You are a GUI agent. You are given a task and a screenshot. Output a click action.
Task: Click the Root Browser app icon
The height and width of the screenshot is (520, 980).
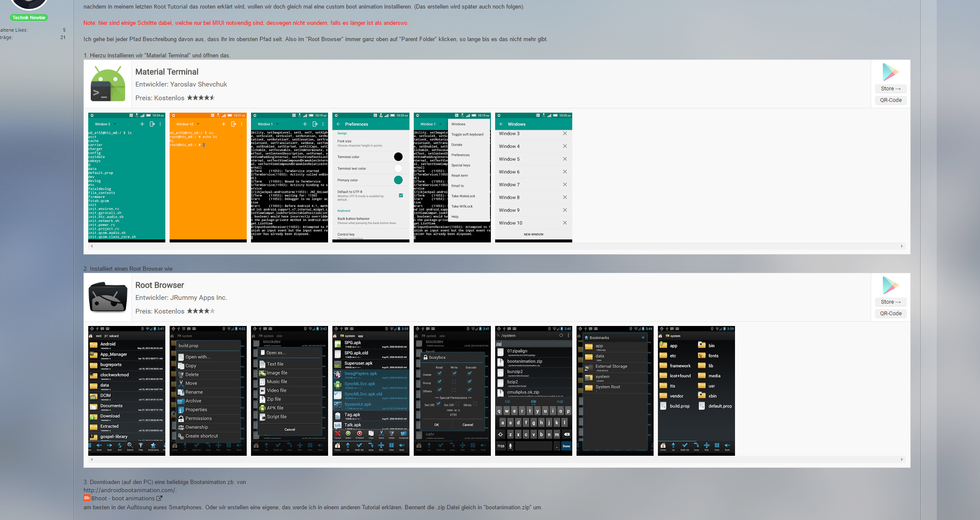click(108, 297)
